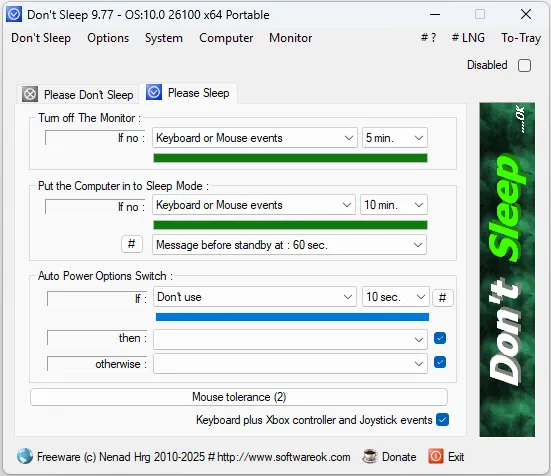The width and height of the screenshot is (551, 476).
Task: Click the globe icon beside Freeware text
Action: [x=25, y=456]
